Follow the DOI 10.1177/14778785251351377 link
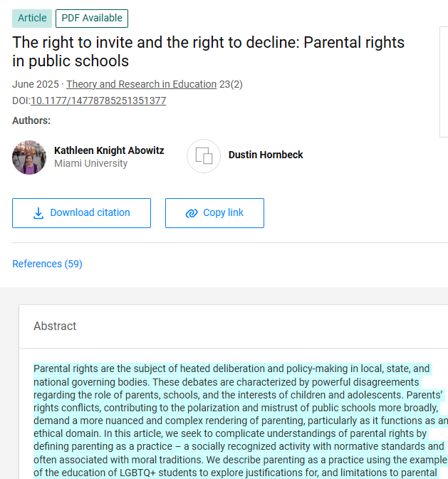 [98, 101]
